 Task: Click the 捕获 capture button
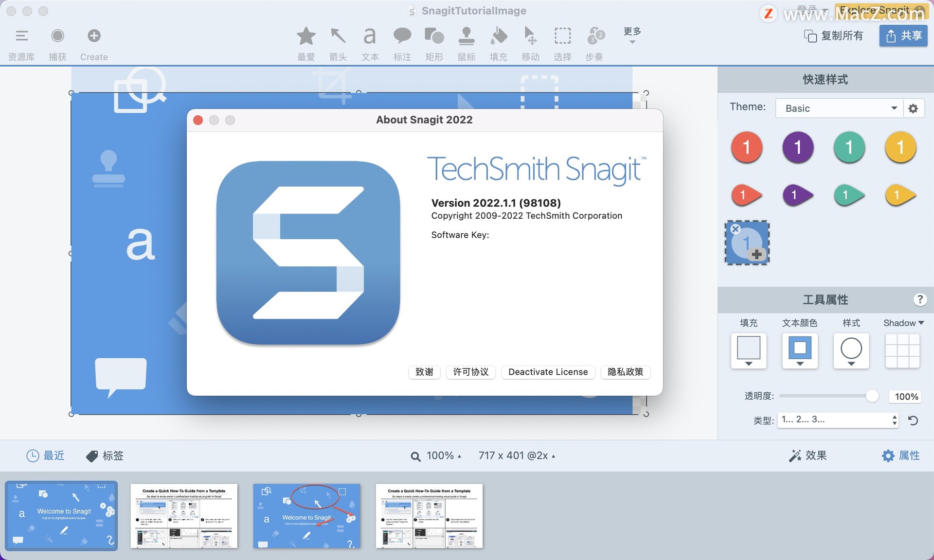(x=57, y=44)
